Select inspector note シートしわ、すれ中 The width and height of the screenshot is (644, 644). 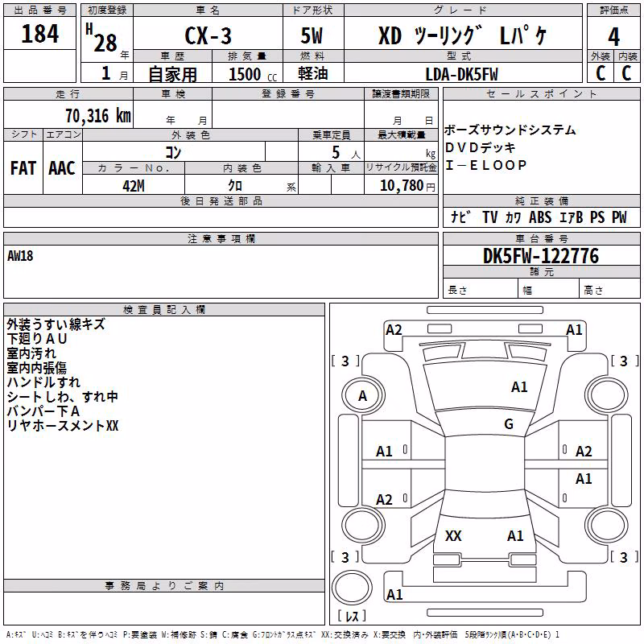63,396
